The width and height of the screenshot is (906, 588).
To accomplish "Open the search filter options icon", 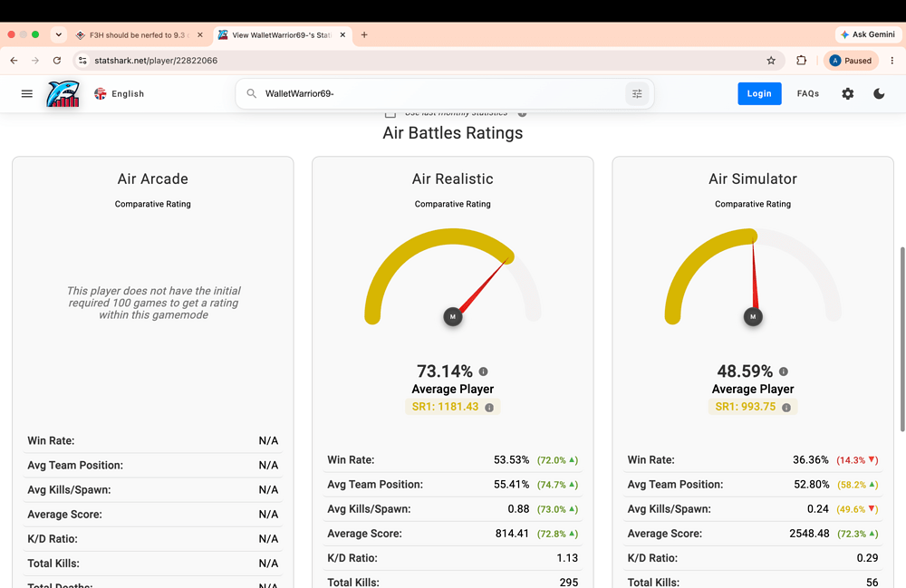I will click(x=637, y=93).
